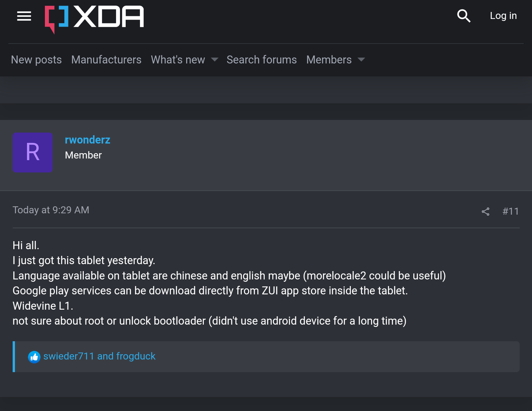Click the XDA logo
532x411 pixels.
(x=94, y=19)
